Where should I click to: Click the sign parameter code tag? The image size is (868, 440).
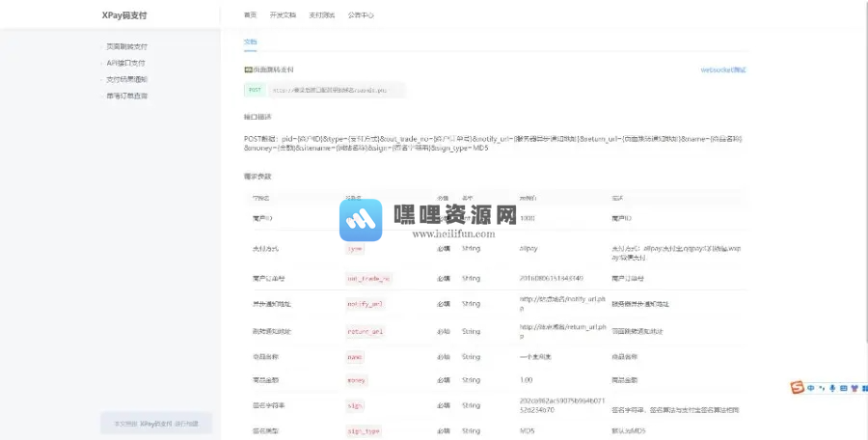click(x=355, y=405)
